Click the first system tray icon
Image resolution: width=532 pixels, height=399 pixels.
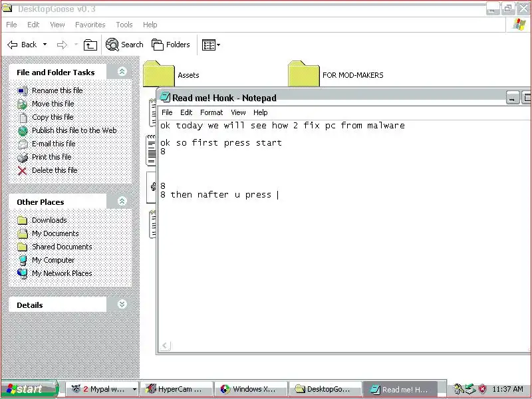pyautogui.click(x=459, y=389)
